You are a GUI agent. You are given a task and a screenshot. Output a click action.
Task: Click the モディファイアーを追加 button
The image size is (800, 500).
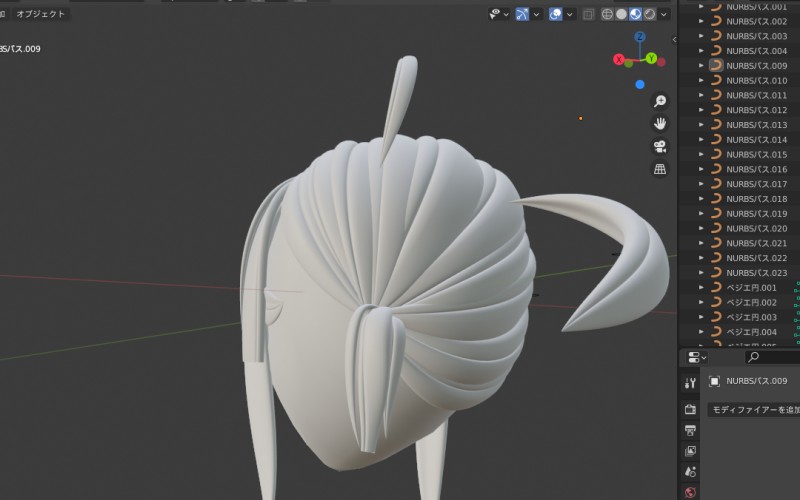click(754, 410)
